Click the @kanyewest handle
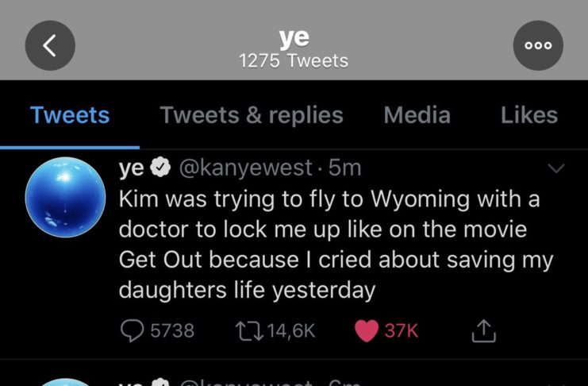This screenshot has height=386, width=588. point(245,168)
